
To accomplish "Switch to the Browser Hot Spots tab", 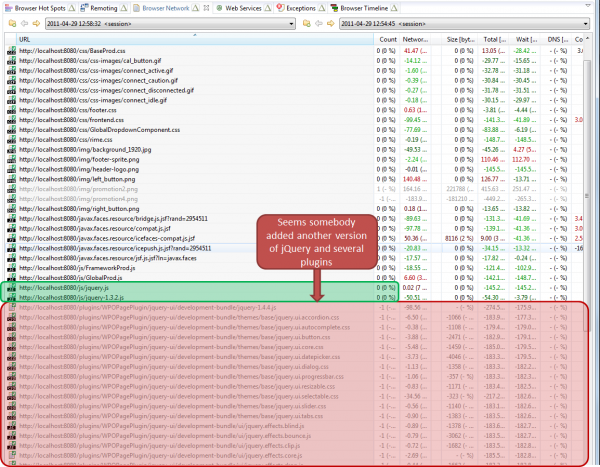I will click(40, 8).
